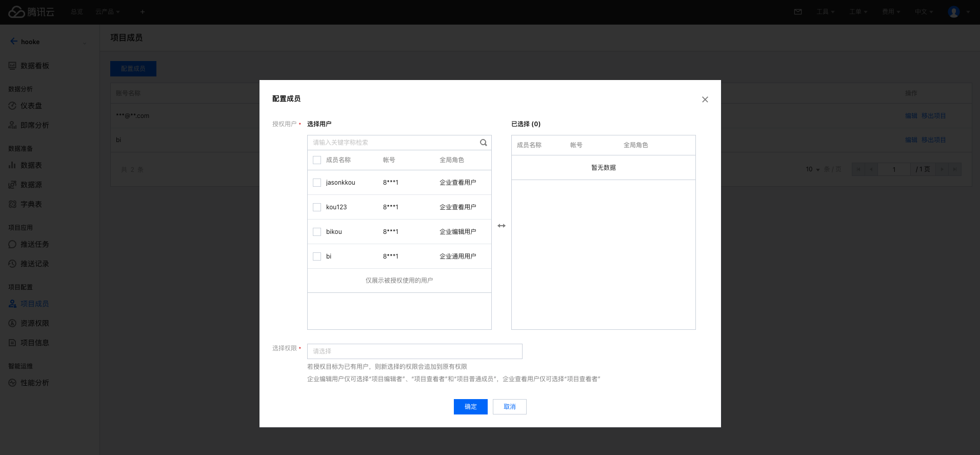Click the 企业编辑用户 role for bikou
The image size is (980, 455).
point(458,232)
